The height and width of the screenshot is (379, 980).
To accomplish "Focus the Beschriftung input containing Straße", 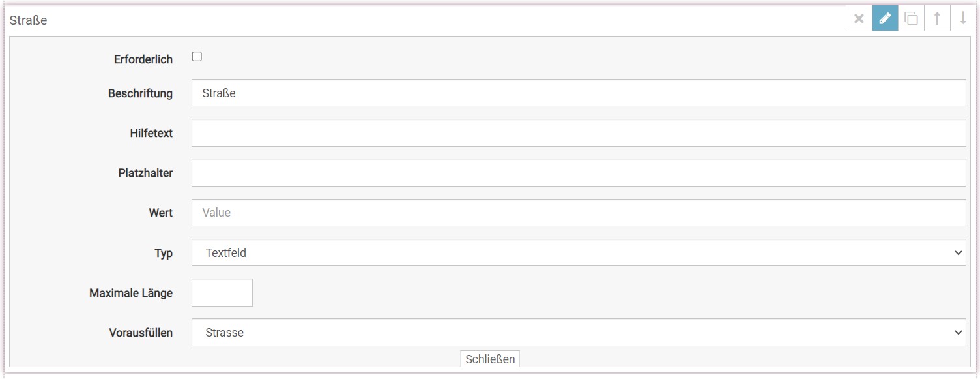I will pos(578,93).
